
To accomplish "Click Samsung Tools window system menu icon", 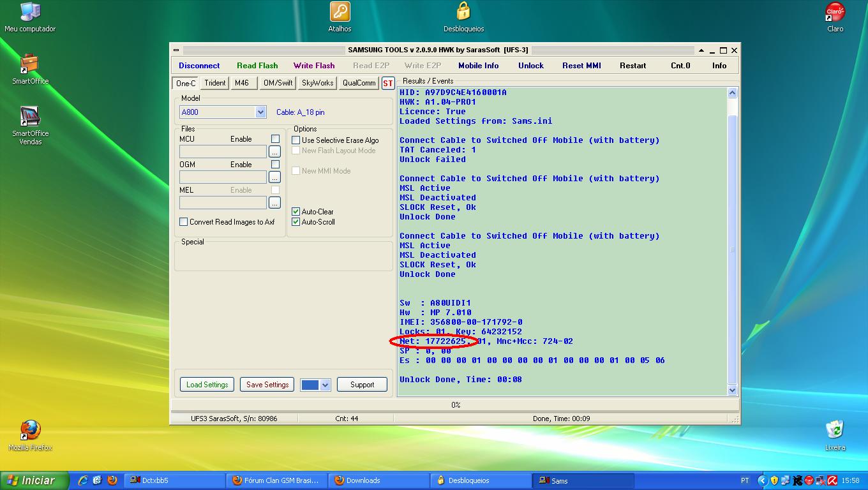I will point(176,50).
